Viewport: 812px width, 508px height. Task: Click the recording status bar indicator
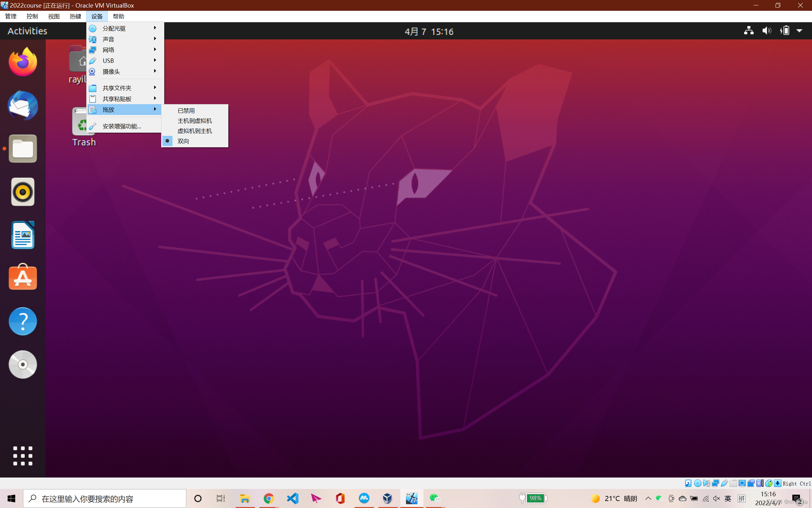pos(751,484)
